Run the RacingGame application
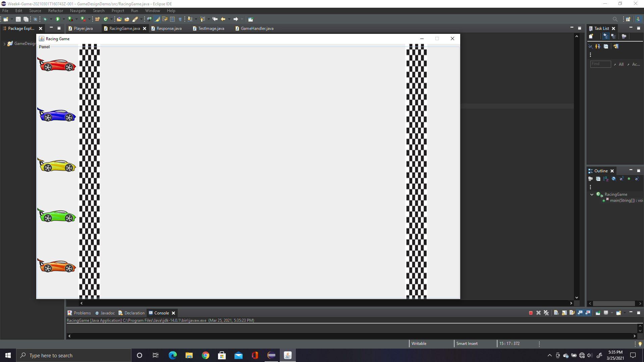The image size is (644, 362). pyautogui.click(x=58, y=19)
